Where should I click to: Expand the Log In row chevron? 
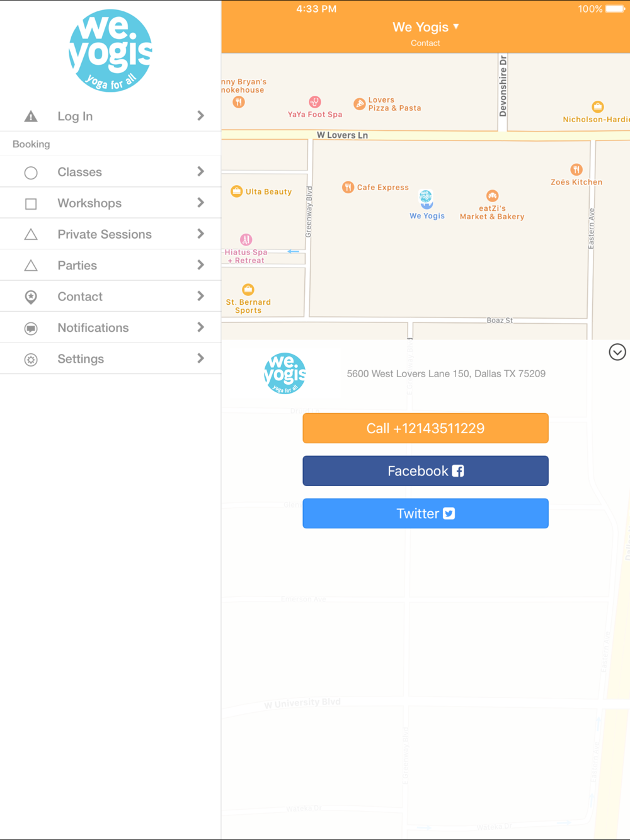(200, 116)
